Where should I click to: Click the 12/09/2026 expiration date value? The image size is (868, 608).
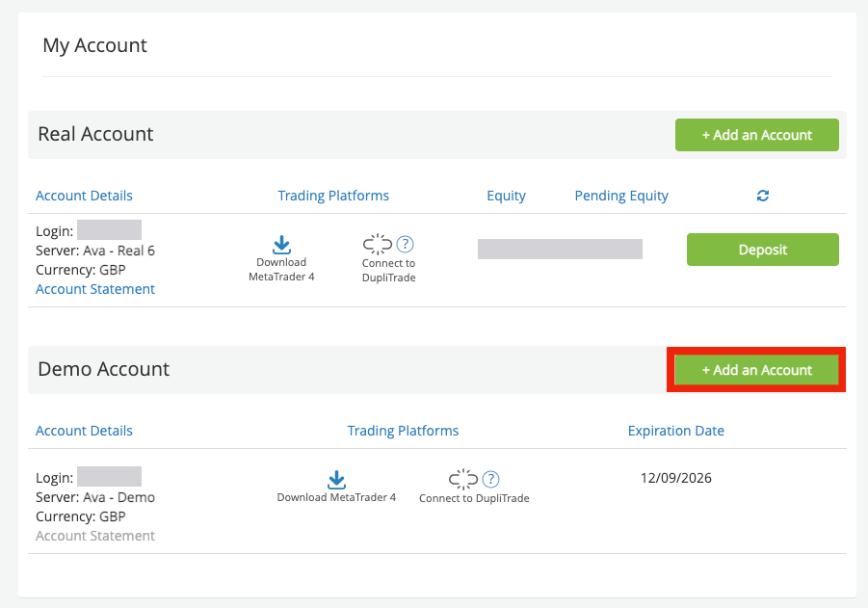pos(675,478)
